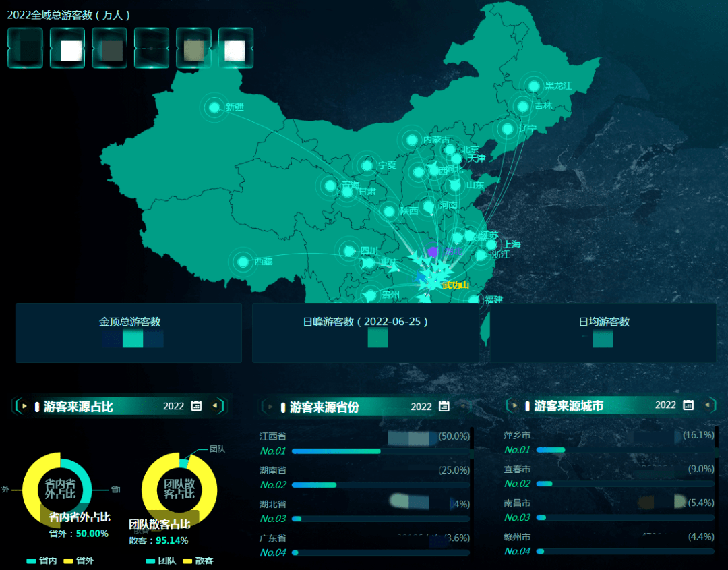728x570 pixels.
Task: Open calendar icon in 游客来源占比 panel
Action: (x=196, y=406)
